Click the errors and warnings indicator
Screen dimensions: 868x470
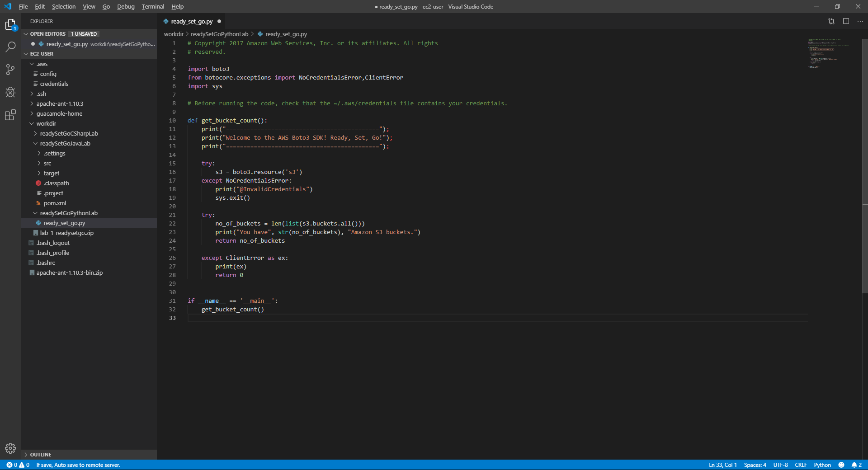(x=18, y=465)
